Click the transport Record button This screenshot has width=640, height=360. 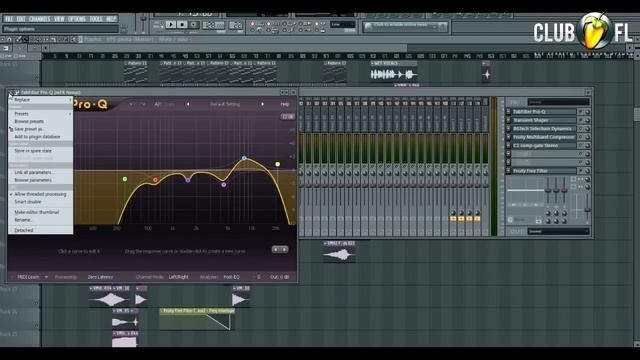click(x=194, y=25)
